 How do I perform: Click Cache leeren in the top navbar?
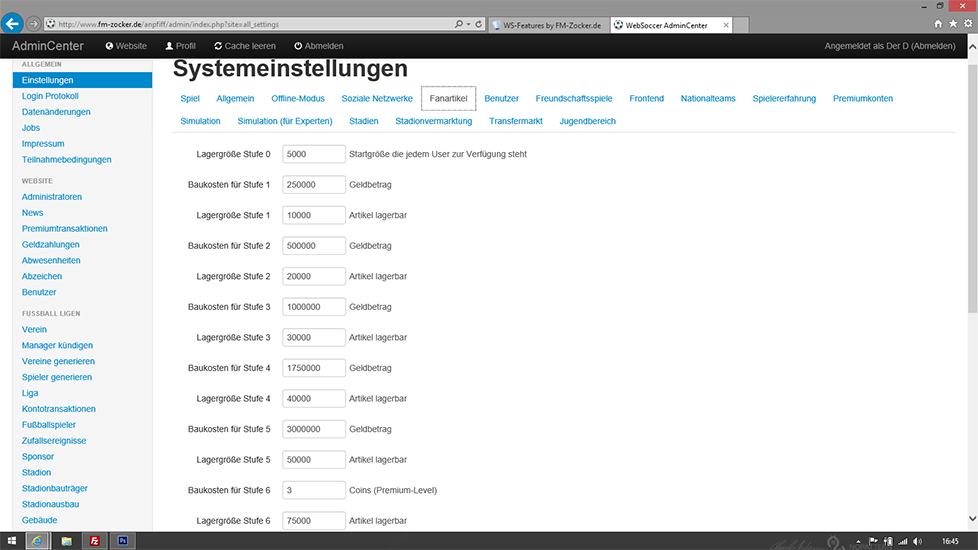point(244,46)
